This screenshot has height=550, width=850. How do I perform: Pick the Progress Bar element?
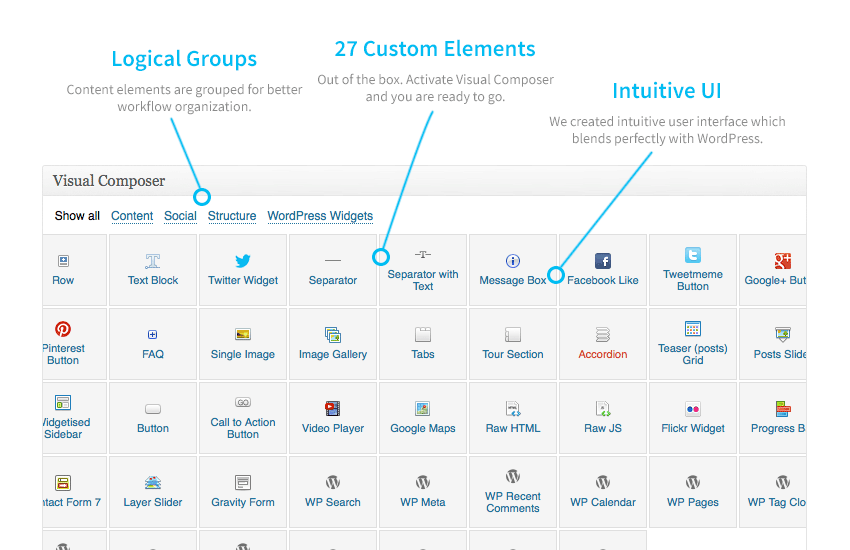pyautogui.click(x=773, y=418)
